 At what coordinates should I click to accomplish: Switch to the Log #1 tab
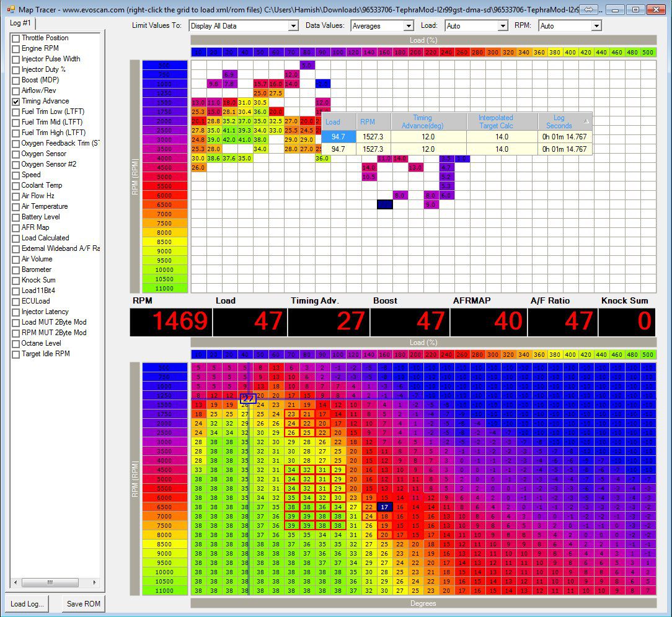point(21,23)
